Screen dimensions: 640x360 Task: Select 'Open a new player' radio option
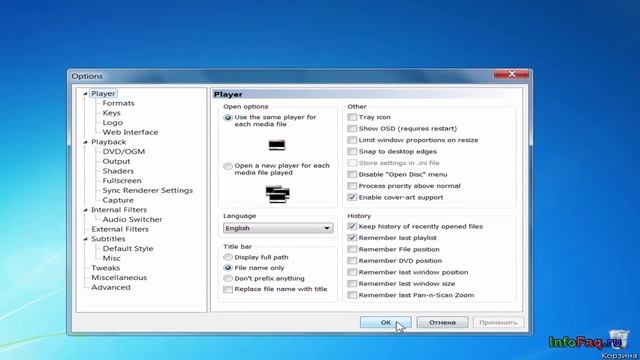[x=228, y=166]
